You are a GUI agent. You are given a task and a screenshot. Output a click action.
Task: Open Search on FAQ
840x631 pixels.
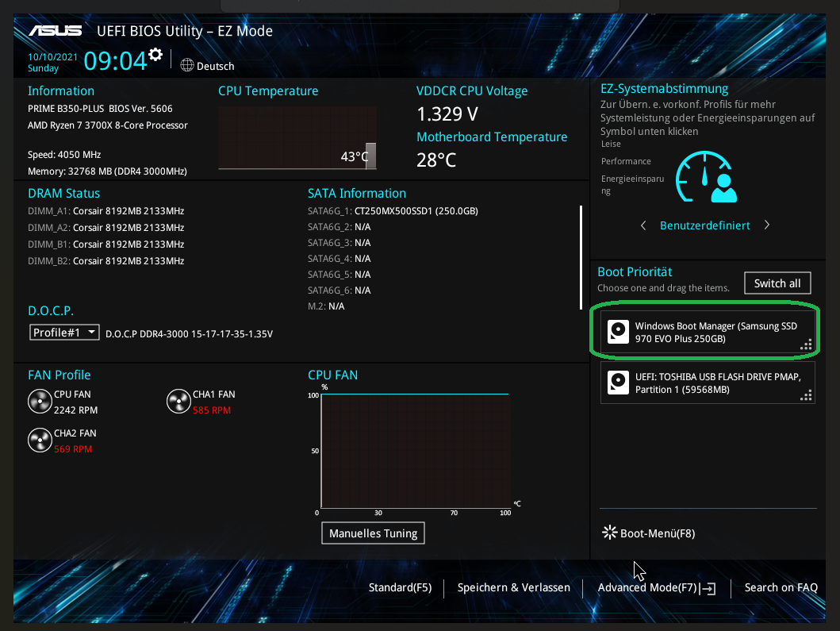[781, 587]
